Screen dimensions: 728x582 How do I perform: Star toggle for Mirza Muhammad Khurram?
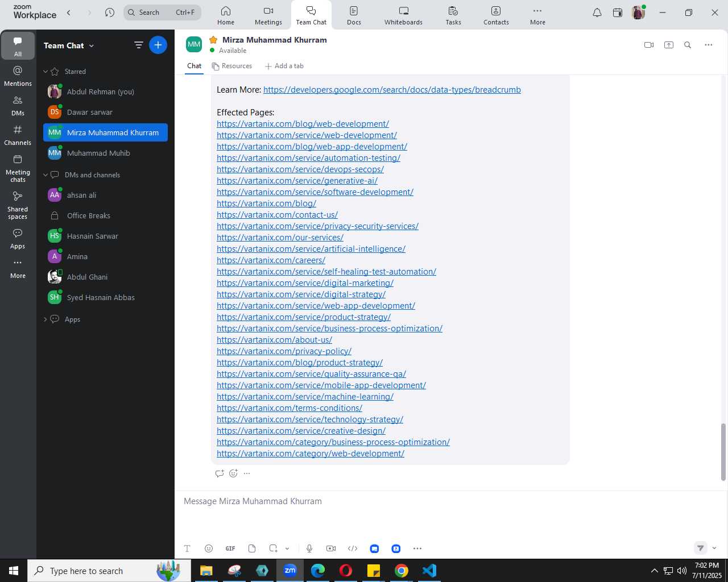(x=213, y=40)
